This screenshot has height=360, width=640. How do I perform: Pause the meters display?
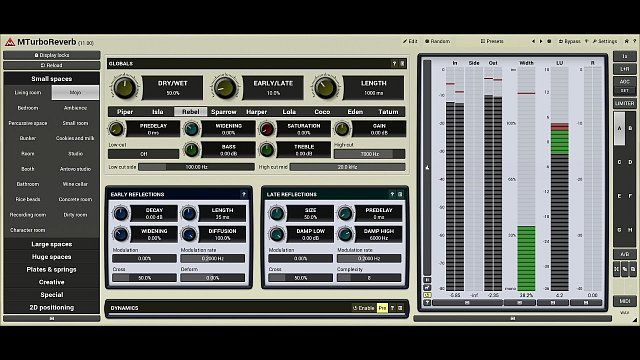427,280
